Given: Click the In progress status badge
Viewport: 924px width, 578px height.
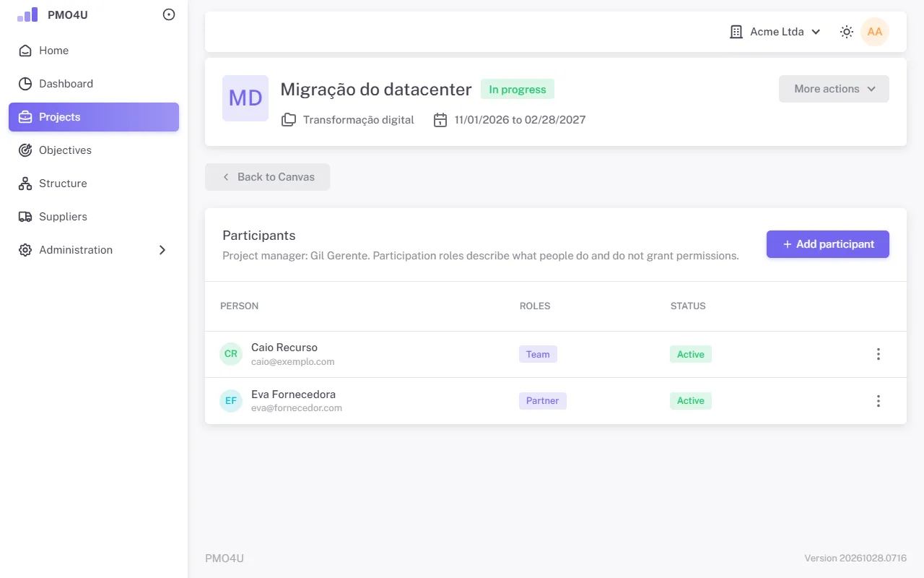Looking at the screenshot, I should [x=518, y=90].
